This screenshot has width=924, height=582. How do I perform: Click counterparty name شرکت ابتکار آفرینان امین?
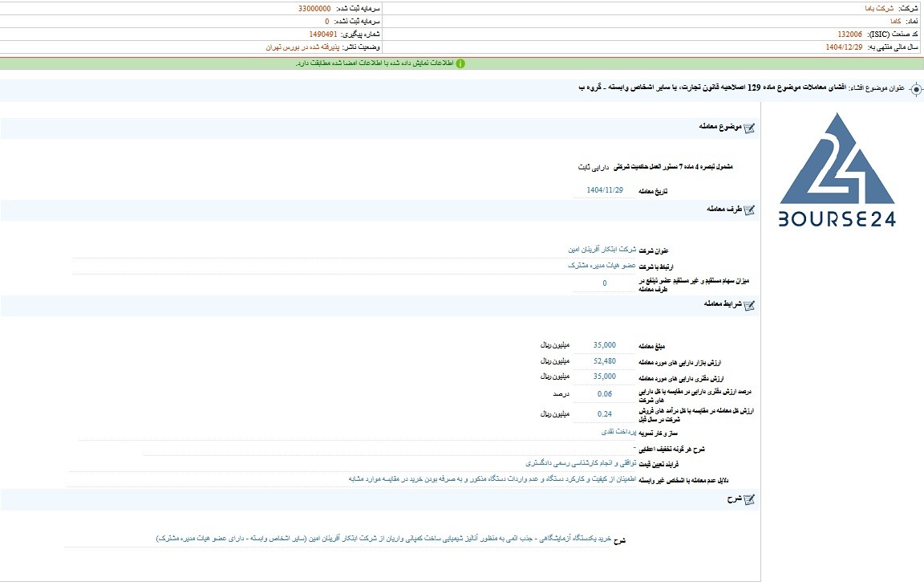coord(602,250)
